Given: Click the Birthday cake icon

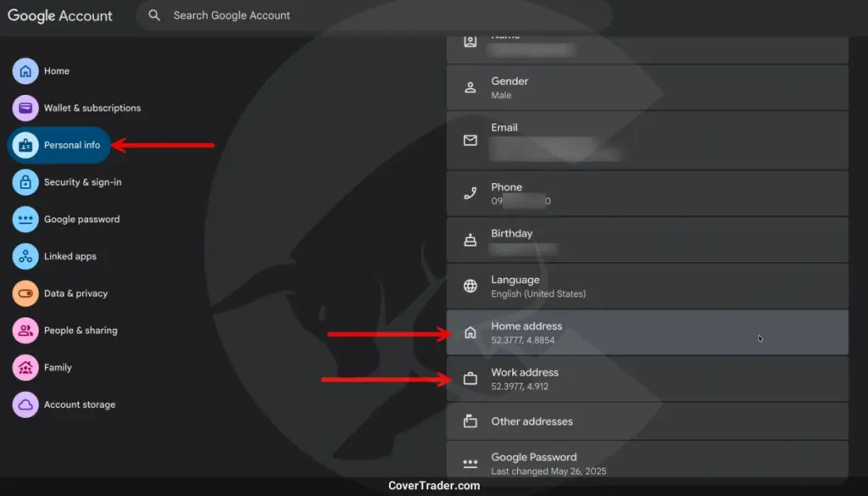Looking at the screenshot, I should point(470,240).
